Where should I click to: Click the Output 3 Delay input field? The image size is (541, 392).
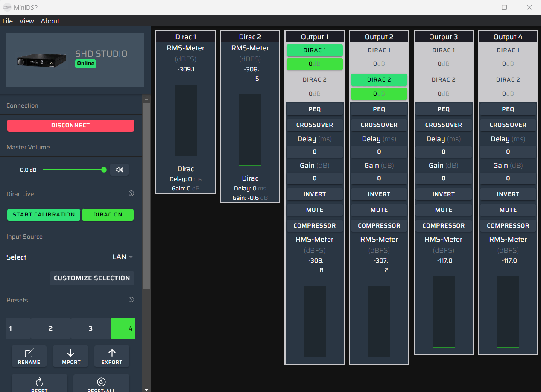(x=444, y=152)
